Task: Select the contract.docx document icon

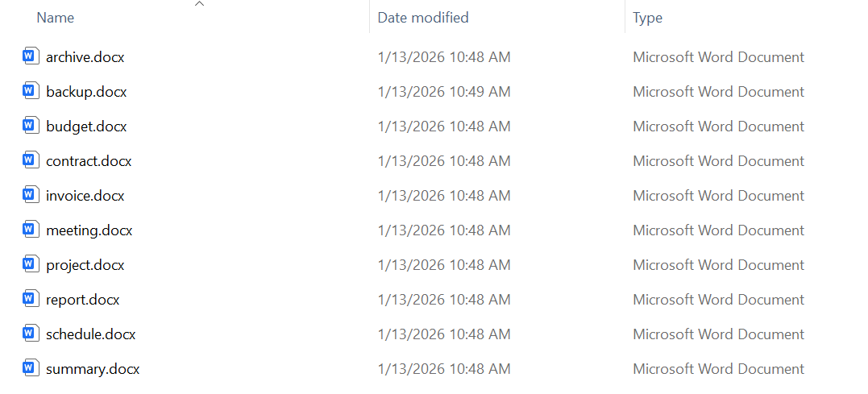Action: [x=31, y=160]
